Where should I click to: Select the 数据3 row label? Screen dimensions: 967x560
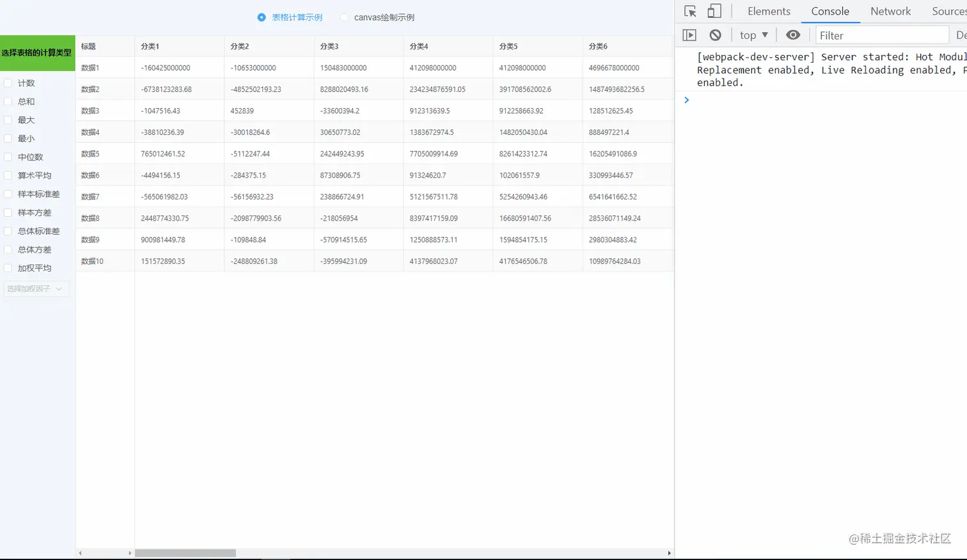click(90, 111)
